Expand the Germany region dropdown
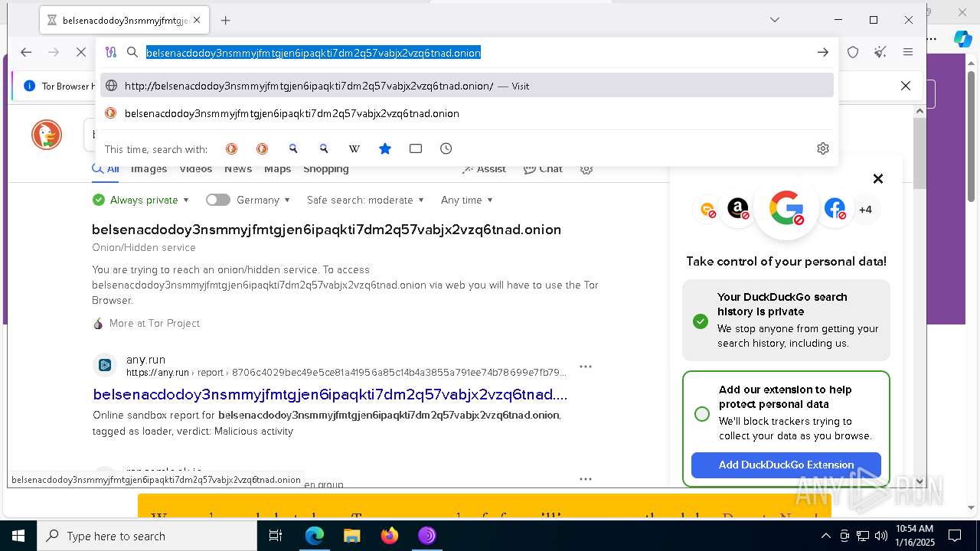 click(263, 200)
